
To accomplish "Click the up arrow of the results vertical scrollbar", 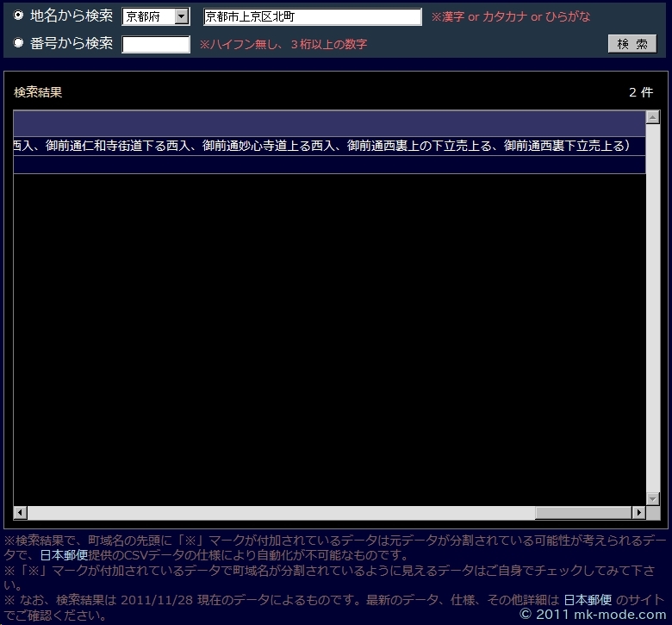I will [652, 118].
